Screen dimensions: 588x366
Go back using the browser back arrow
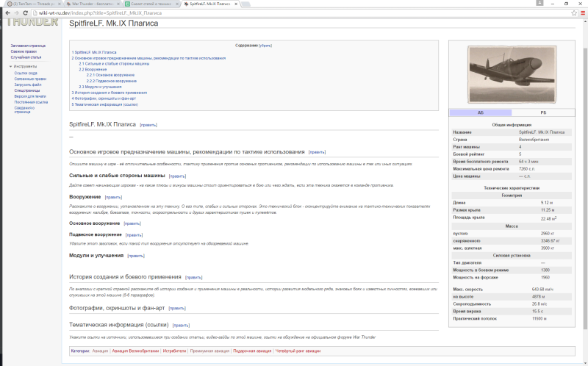point(7,12)
